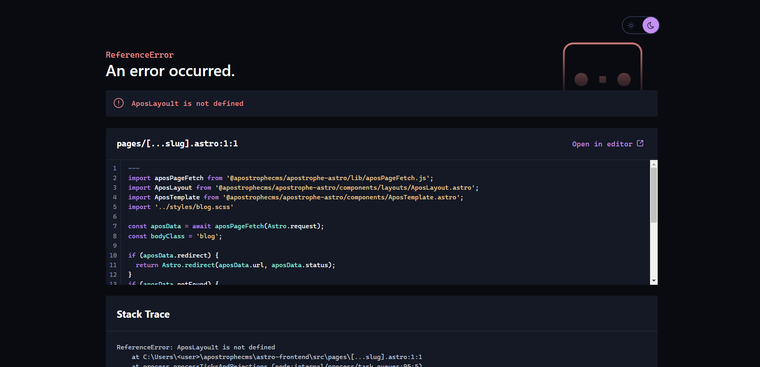Click the error warning circle icon
This screenshot has height=367, width=760.
pyautogui.click(x=118, y=103)
